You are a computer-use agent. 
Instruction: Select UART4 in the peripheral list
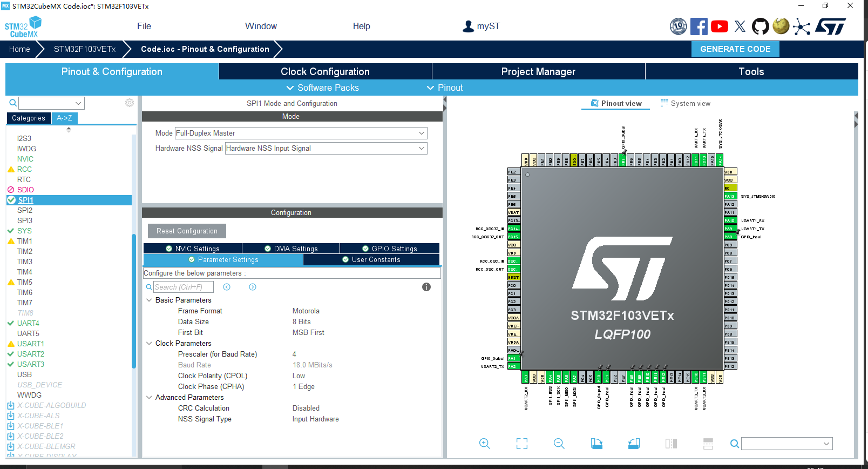tap(28, 323)
